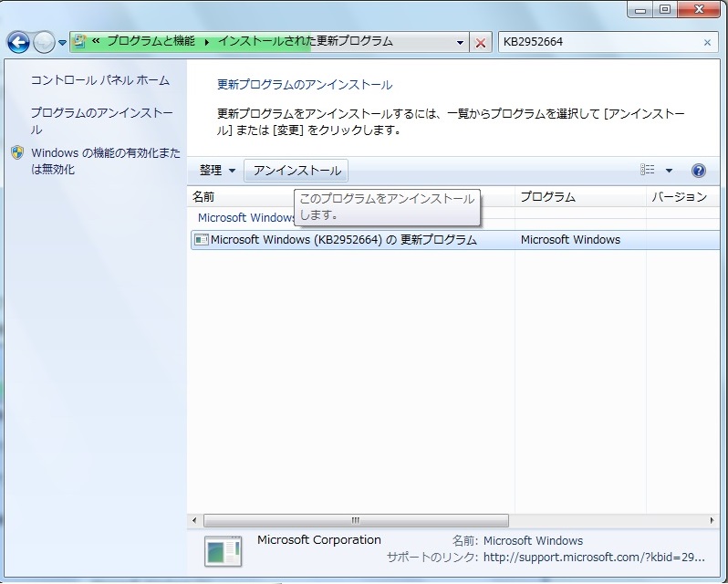Click the view mode icon
Screen dimensions: 728x584
pos(647,170)
